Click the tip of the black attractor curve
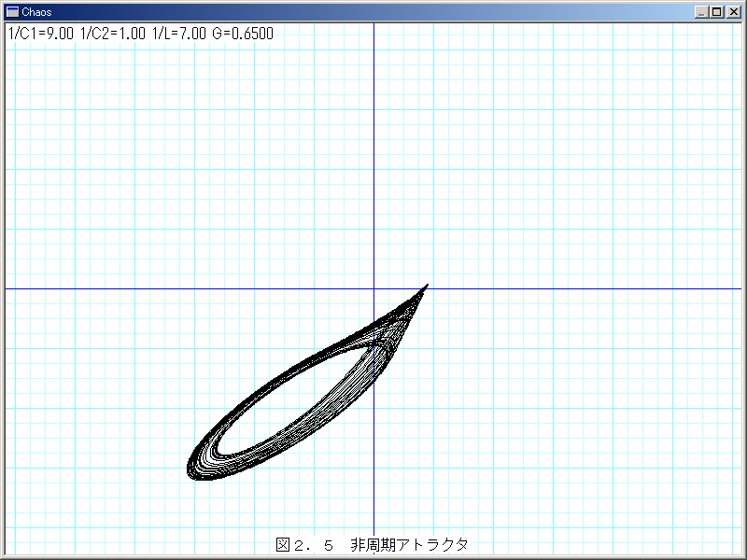 click(427, 286)
